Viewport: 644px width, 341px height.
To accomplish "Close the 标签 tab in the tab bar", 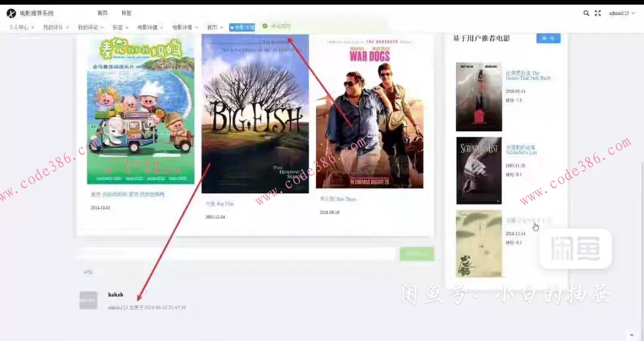I will point(127,27).
